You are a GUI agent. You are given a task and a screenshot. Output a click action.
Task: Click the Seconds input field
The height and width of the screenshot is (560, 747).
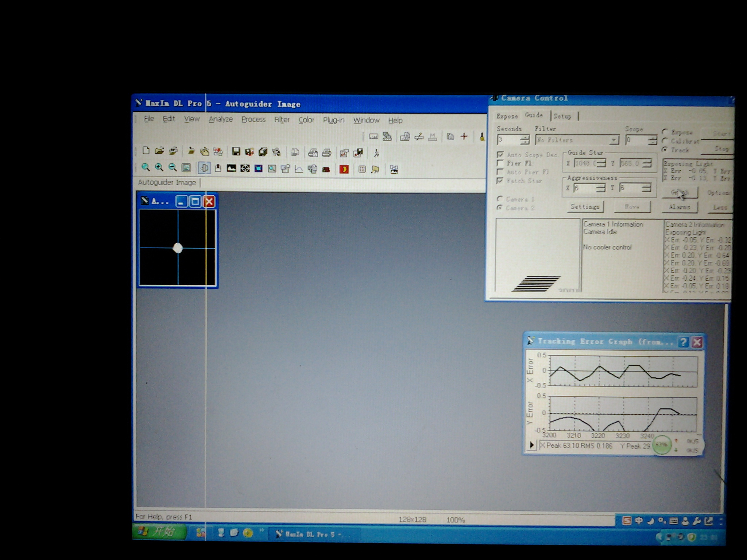pos(509,140)
